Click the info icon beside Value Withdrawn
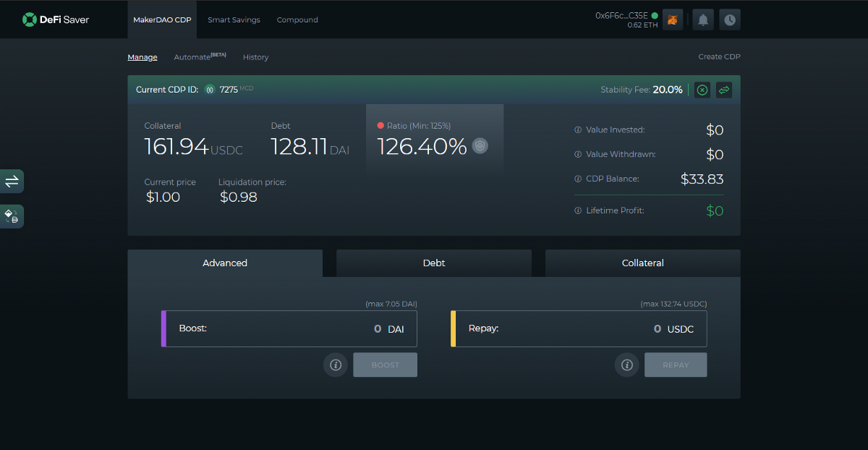 (578, 155)
